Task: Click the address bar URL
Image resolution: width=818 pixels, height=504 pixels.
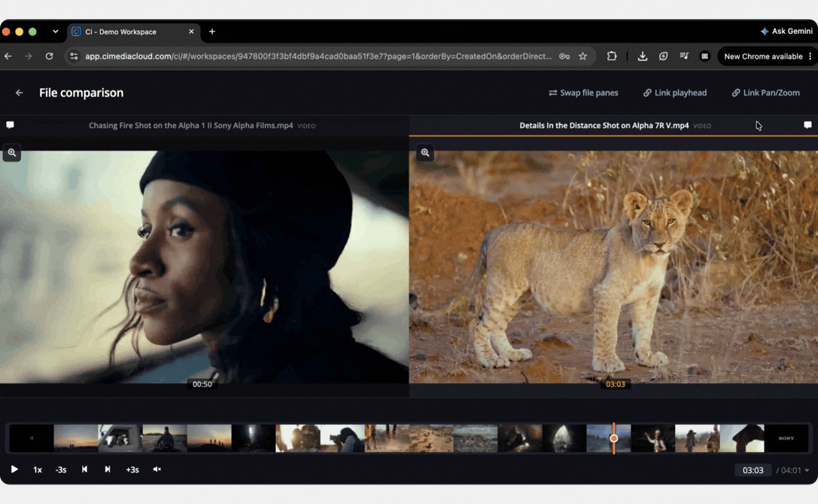Action: pos(318,56)
